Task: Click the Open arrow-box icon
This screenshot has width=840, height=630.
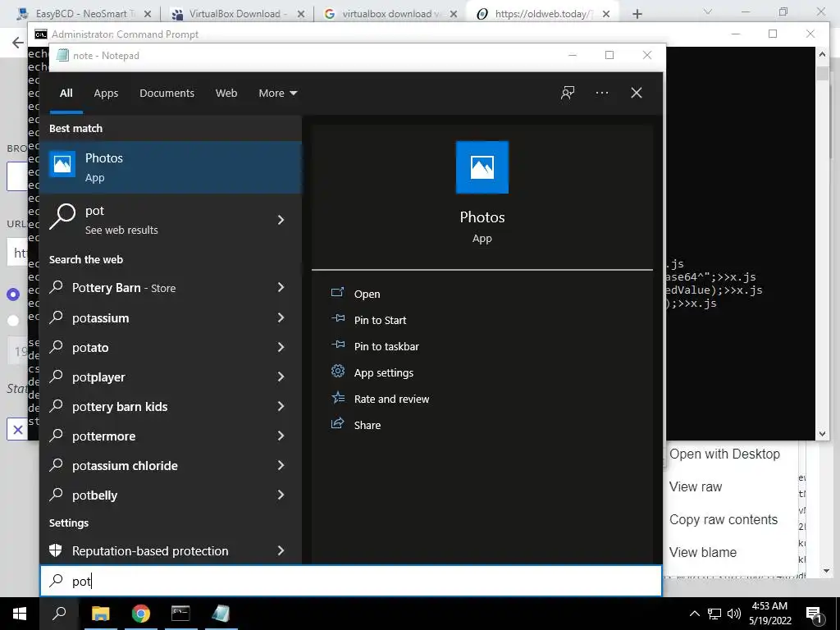Action: 337,292
